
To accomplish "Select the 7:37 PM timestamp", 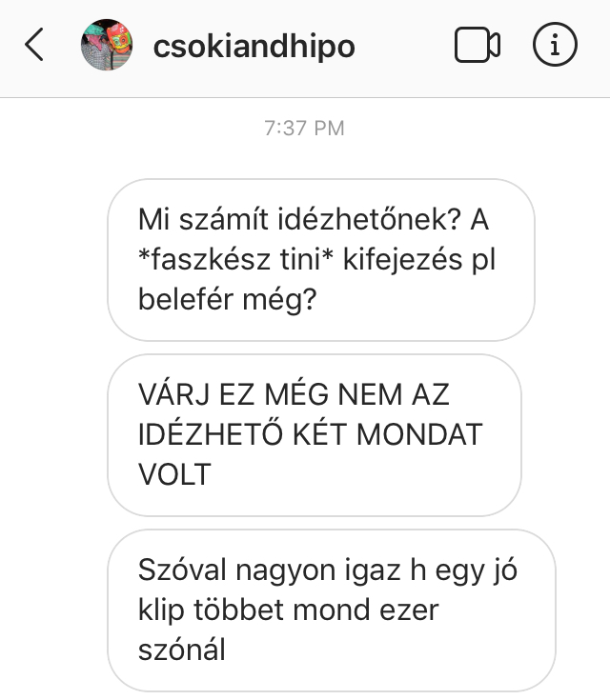I will click(x=304, y=129).
